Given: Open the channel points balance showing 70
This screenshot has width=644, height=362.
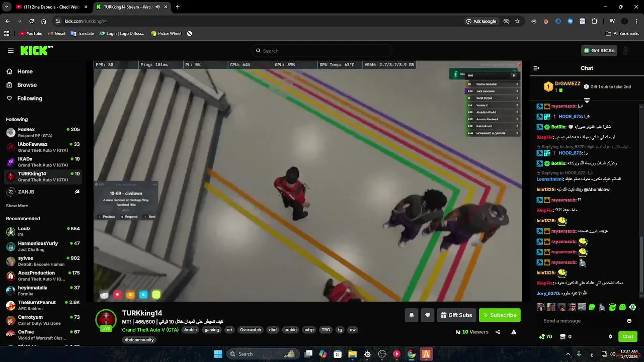Looking at the screenshot, I should click(545, 336).
